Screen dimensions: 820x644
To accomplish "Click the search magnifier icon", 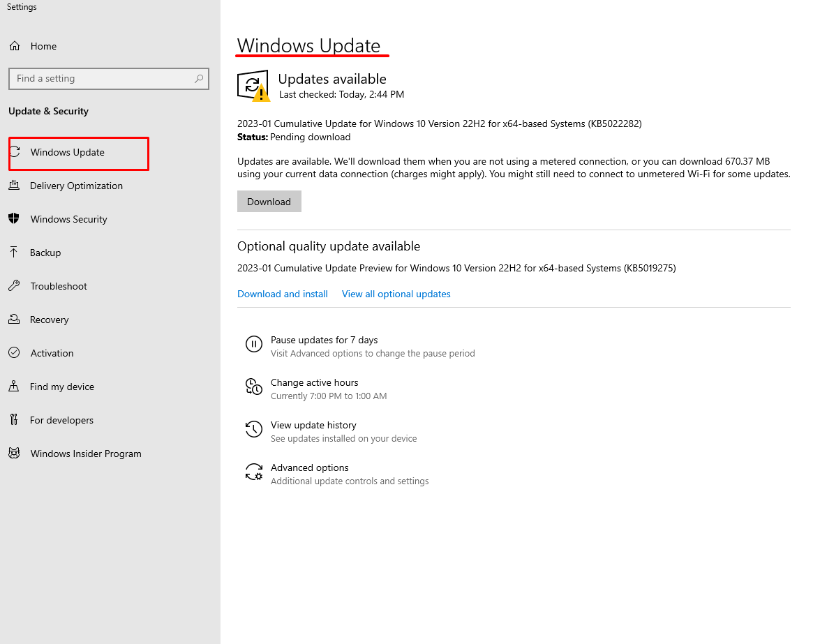I will [199, 78].
